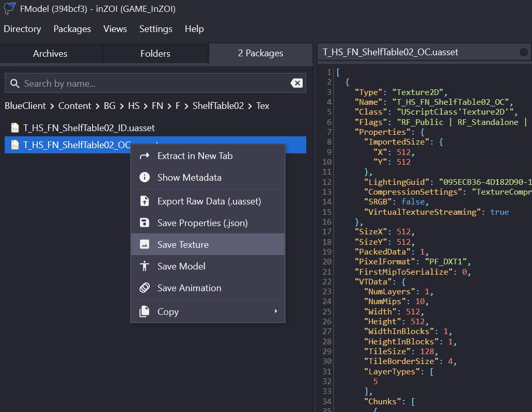
Task: Go to BlueClient in the breadcrumb
Action: click(25, 106)
